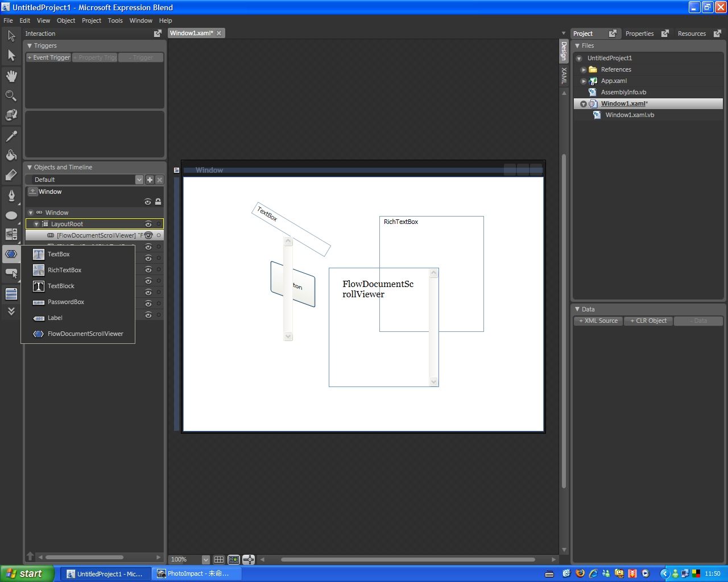
Task: Switch to PhotoImpact on the taskbar
Action: pyautogui.click(x=197, y=573)
